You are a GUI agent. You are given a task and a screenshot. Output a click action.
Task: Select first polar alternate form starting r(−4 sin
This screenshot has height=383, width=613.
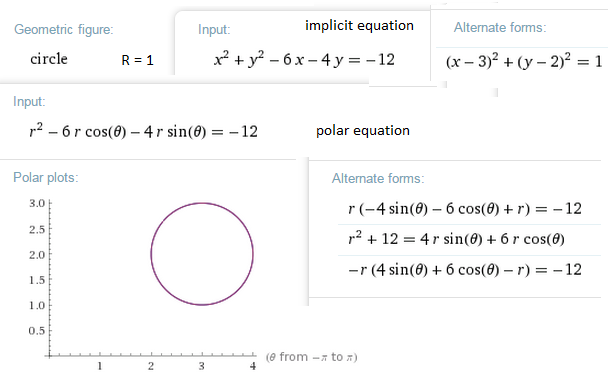click(465, 209)
